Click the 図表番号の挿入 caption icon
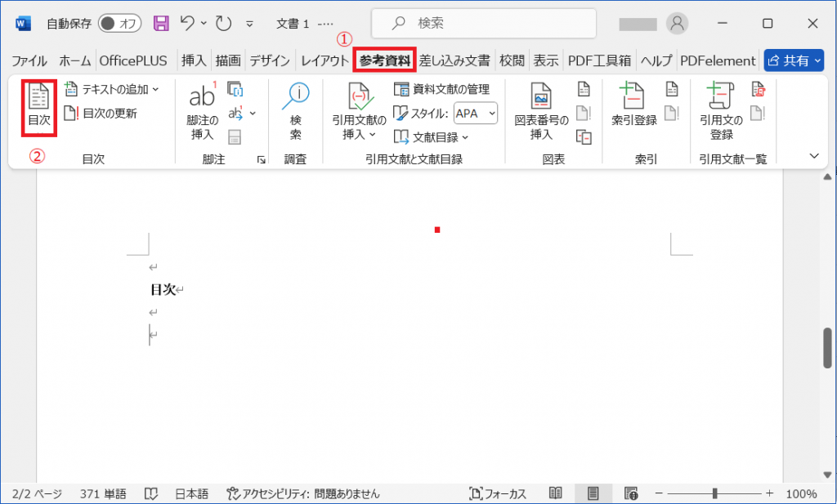The height and width of the screenshot is (504, 837). coord(541,97)
